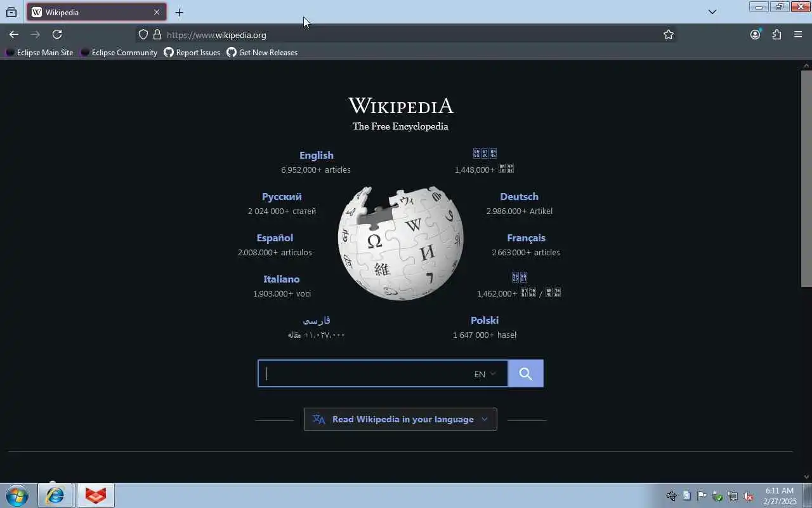The width and height of the screenshot is (812, 508).
Task: Click the Show desktop strip
Action: [808, 495]
